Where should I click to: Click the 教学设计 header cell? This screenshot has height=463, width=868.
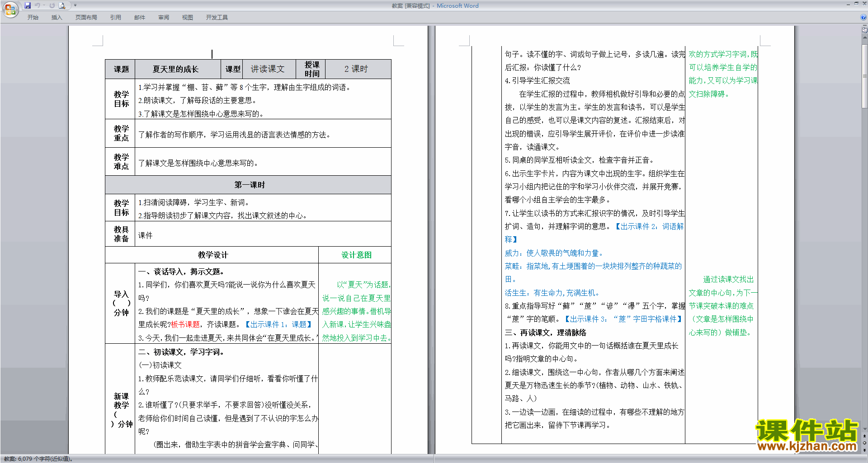coord(212,255)
